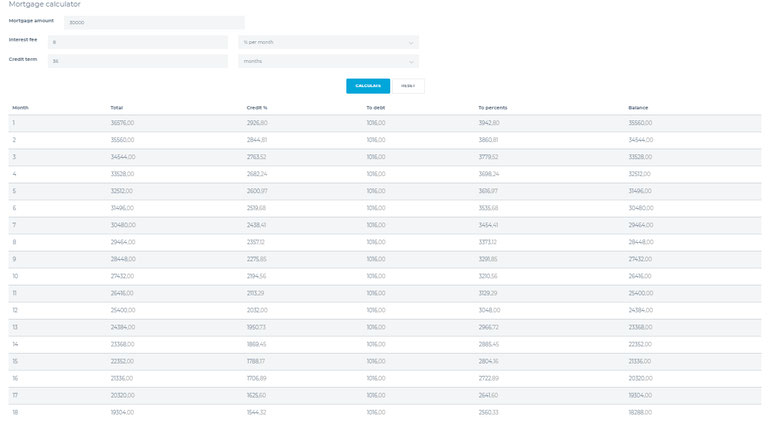Click Credit % value 2194.56
The width and height of the screenshot is (768, 421).
[256, 276]
